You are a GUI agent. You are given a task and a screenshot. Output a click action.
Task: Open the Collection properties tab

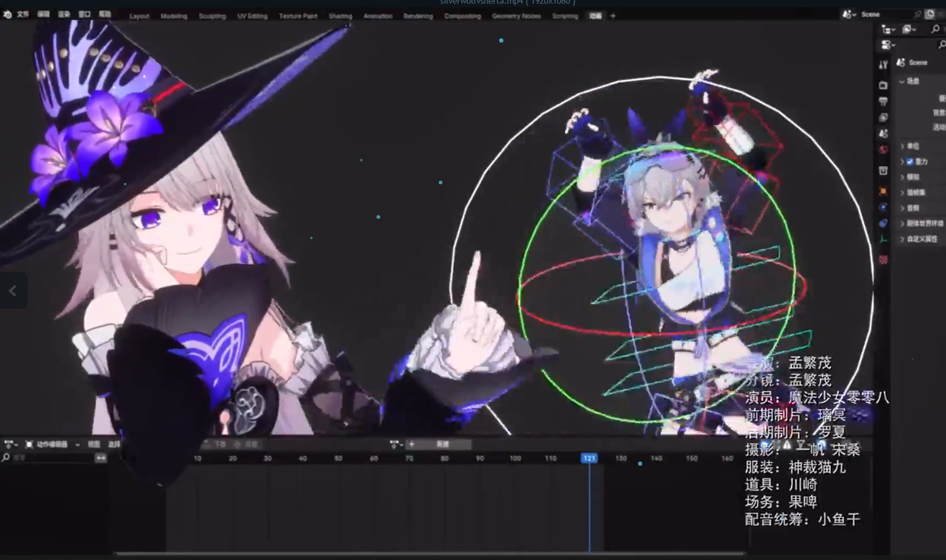883,171
